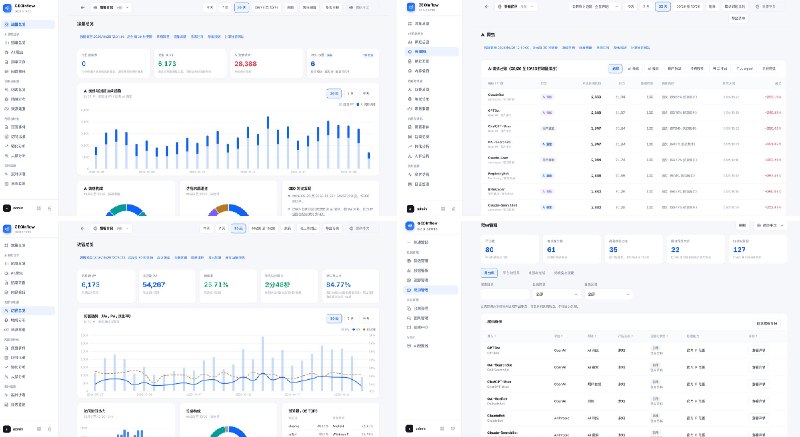
Task: Open the site selector dropdown in the 54,287 visits panel
Action: [x=111, y=228]
